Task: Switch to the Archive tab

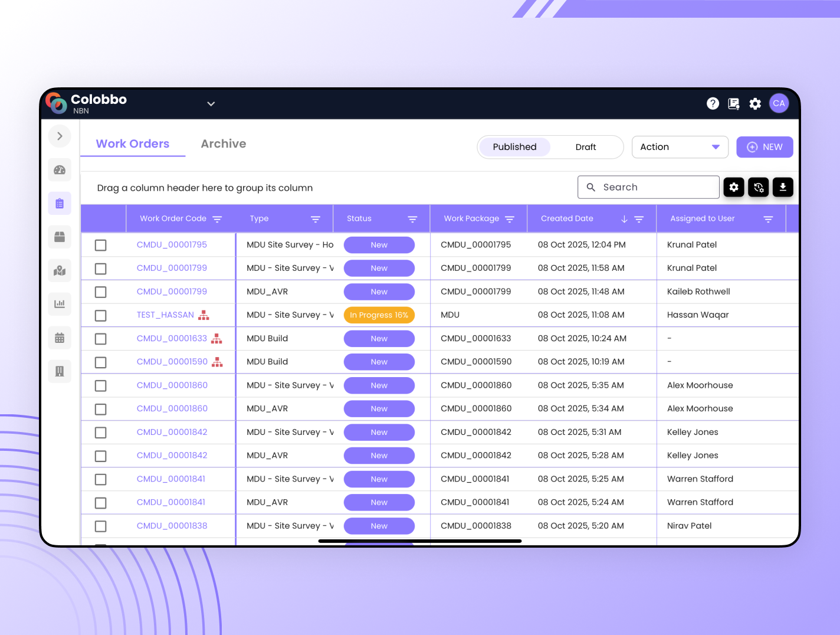Action: pos(223,144)
